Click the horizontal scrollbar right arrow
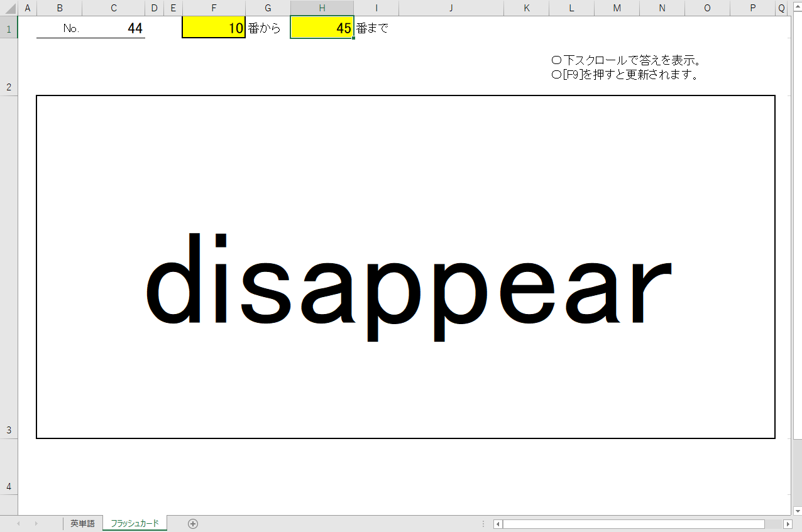 pos(788,524)
